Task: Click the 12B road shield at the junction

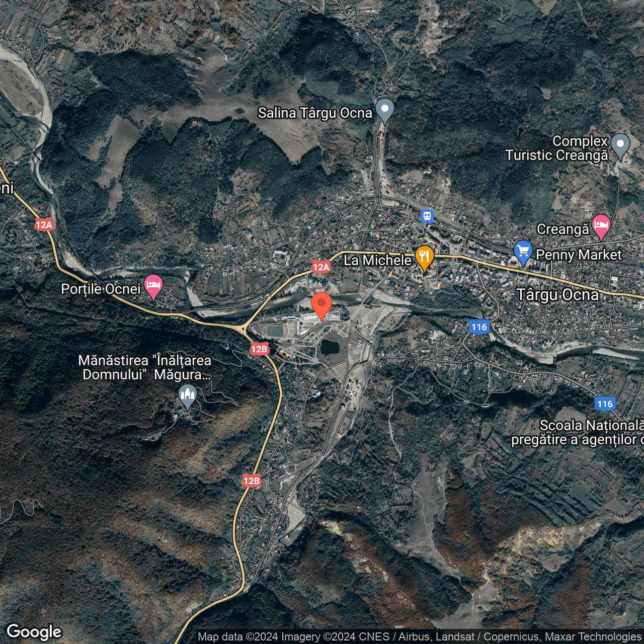Action: tap(259, 349)
